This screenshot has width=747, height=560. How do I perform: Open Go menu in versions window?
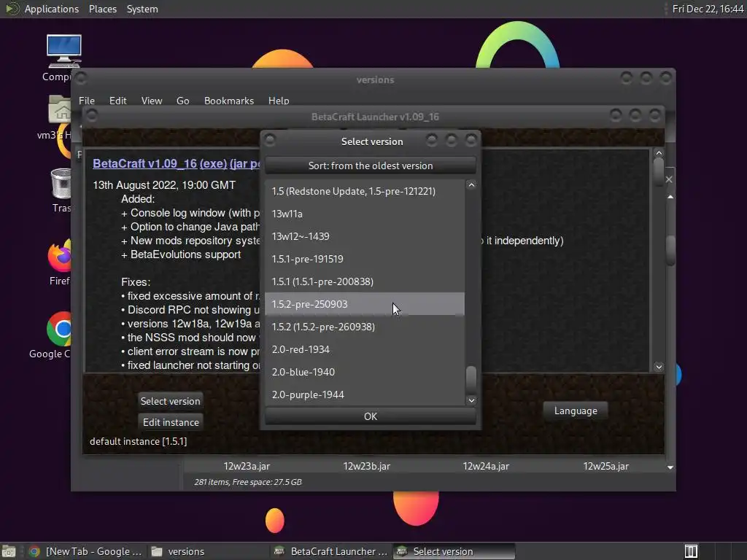(x=182, y=101)
